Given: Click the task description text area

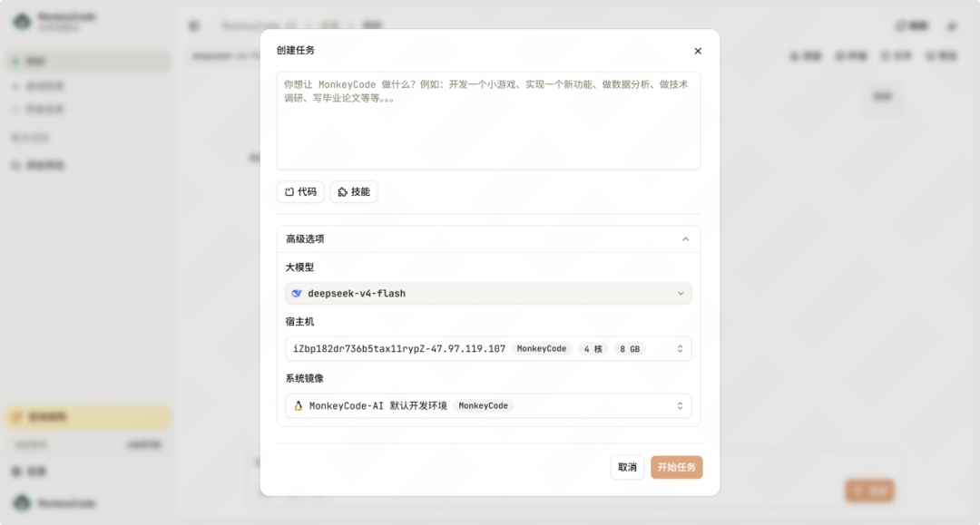Looking at the screenshot, I should (x=488, y=121).
